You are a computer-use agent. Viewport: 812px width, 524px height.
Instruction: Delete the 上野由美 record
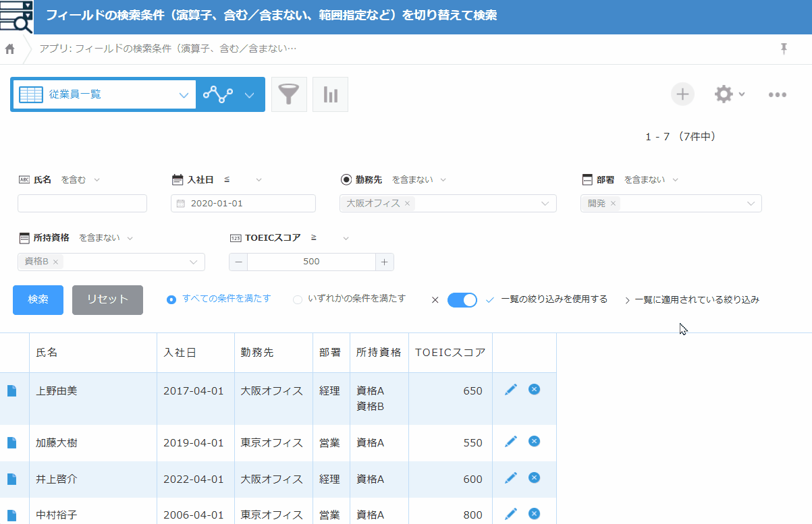click(534, 389)
